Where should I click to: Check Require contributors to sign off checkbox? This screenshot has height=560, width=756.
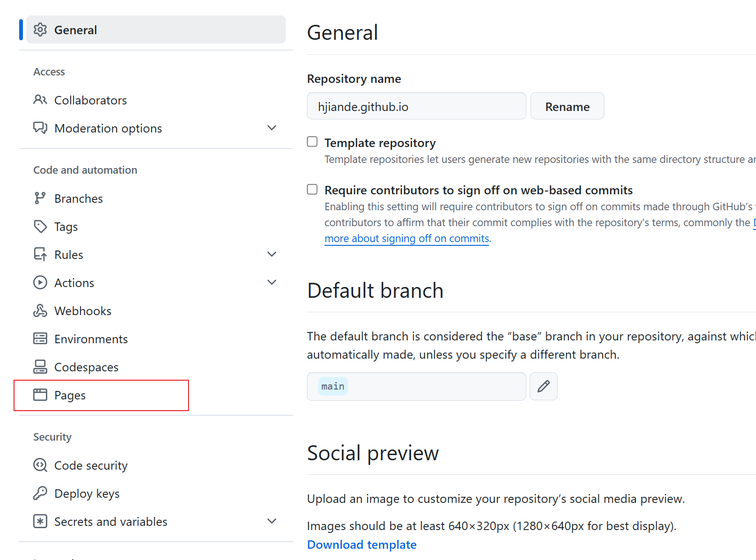coord(312,189)
